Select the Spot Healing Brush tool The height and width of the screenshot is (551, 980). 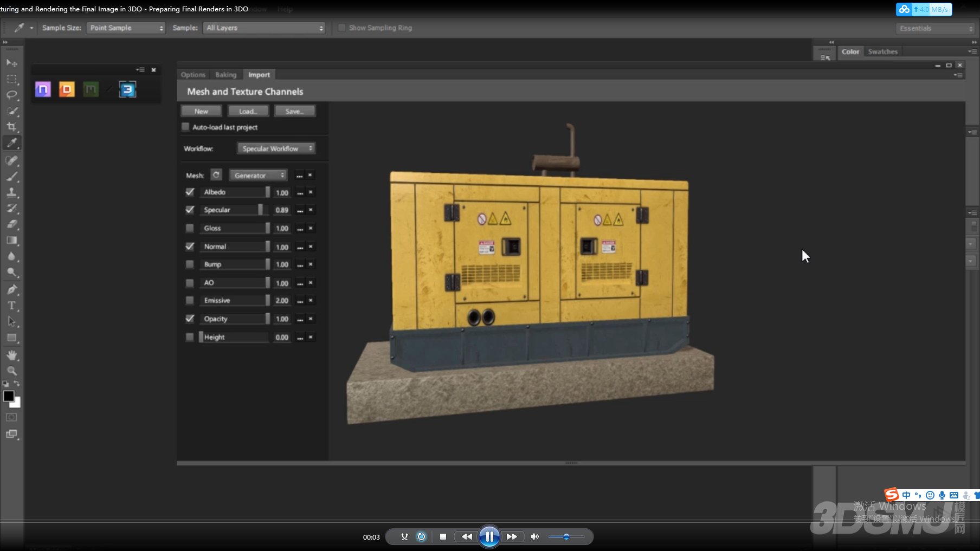point(11,160)
